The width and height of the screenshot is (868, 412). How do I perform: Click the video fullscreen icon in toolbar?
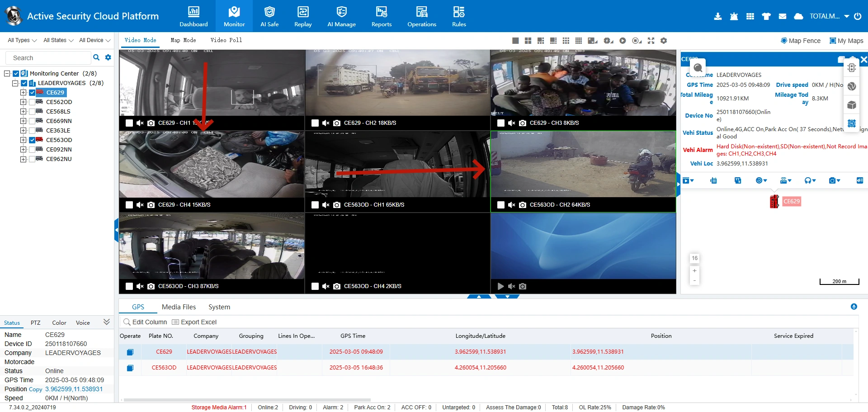[x=651, y=41]
